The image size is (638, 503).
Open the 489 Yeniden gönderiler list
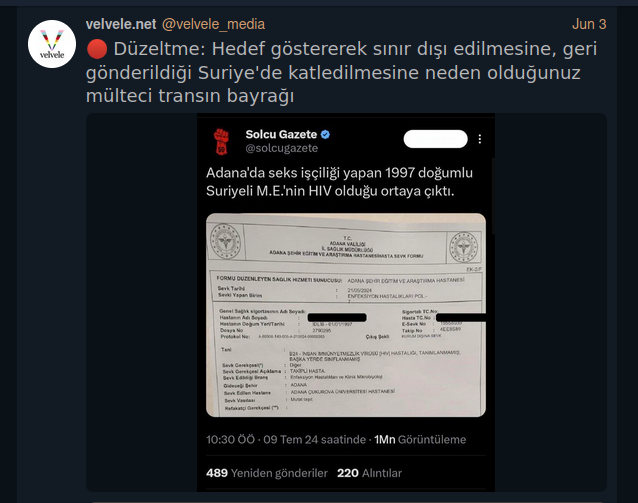[x=267, y=473]
